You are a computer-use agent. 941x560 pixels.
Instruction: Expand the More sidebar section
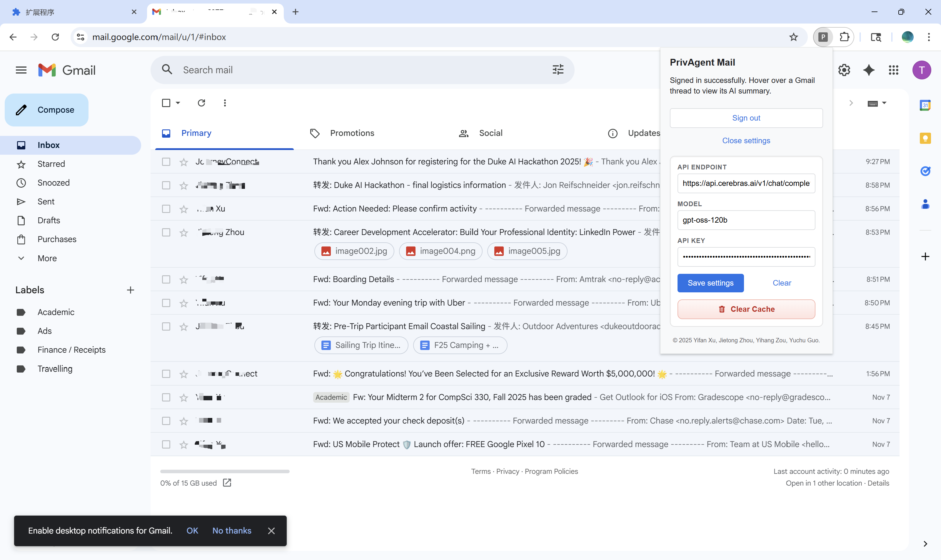pyautogui.click(x=47, y=258)
